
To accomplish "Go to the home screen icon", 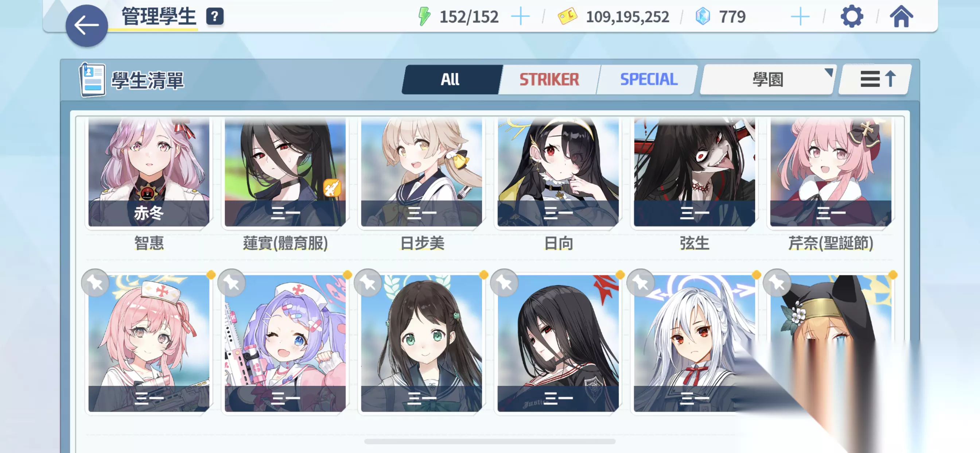I will click(x=901, y=16).
